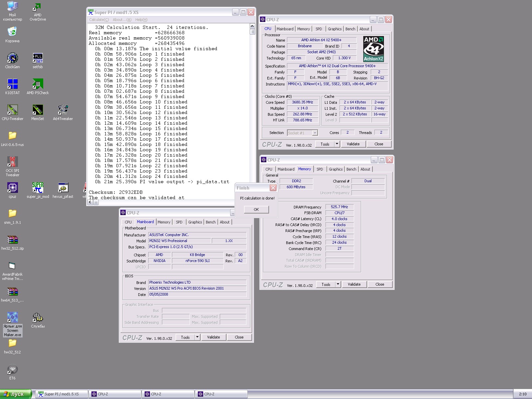This screenshot has height=399, width=532.
Task: Confirm Finish dialog with OK
Action: (256, 209)
